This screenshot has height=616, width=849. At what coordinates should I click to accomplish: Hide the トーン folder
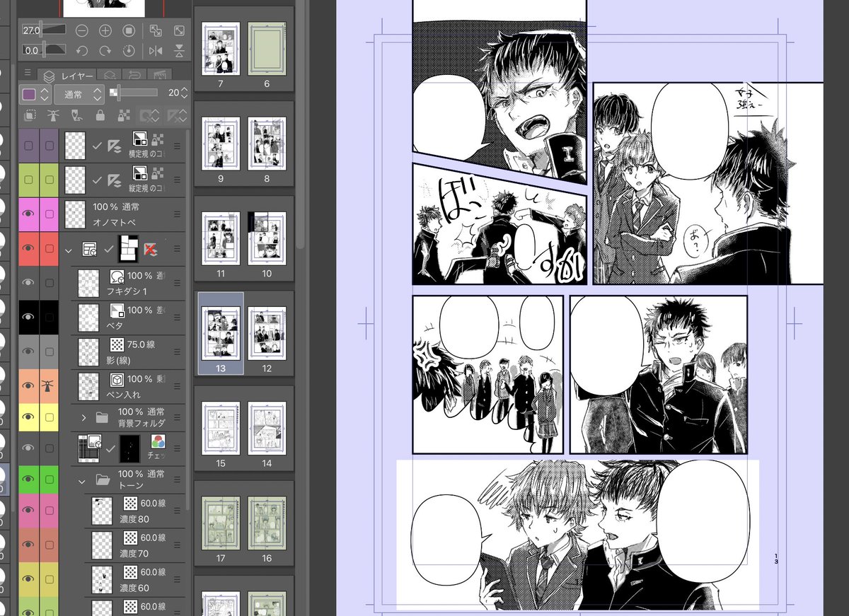pos(28,480)
